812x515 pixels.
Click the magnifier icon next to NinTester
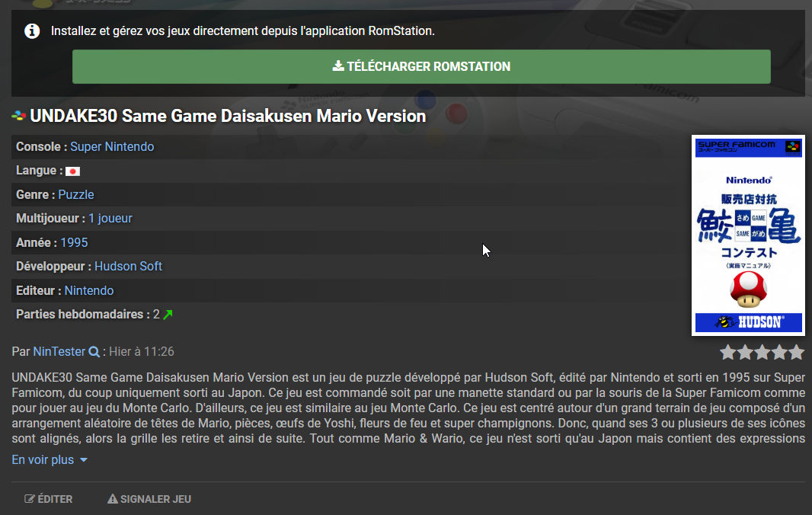pyautogui.click(x=94, y=352)
